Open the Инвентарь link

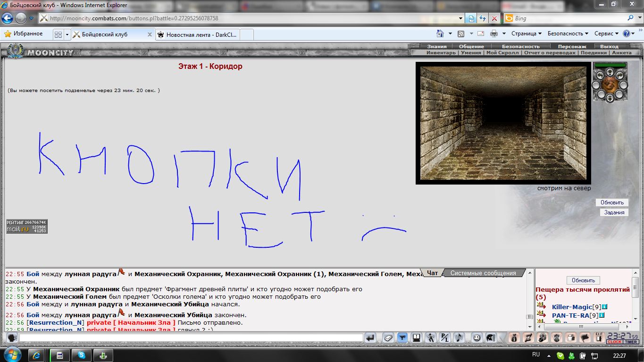441,52
